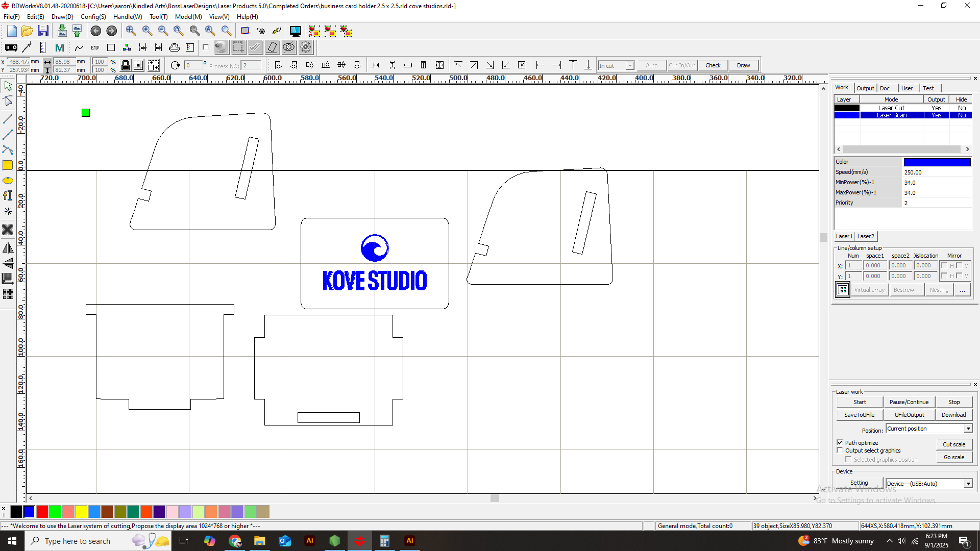Click the zoom in magnifier icon

[147, 31]
